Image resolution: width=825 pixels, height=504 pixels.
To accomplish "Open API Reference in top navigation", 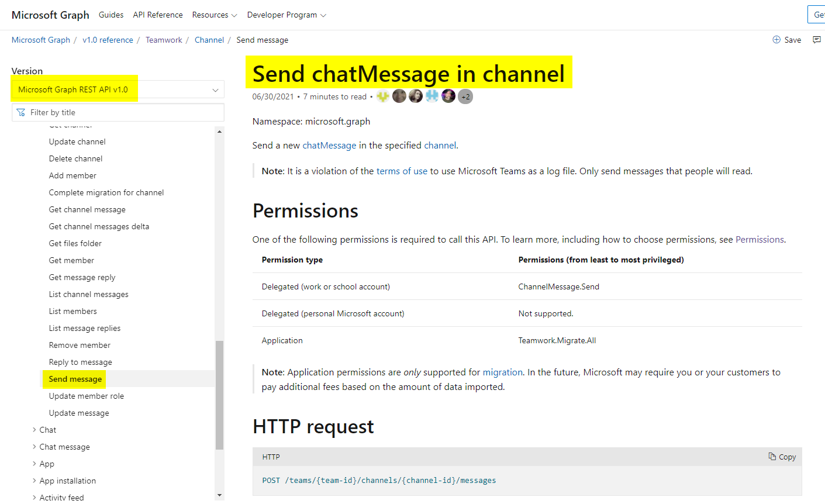I will coord(158,15).
